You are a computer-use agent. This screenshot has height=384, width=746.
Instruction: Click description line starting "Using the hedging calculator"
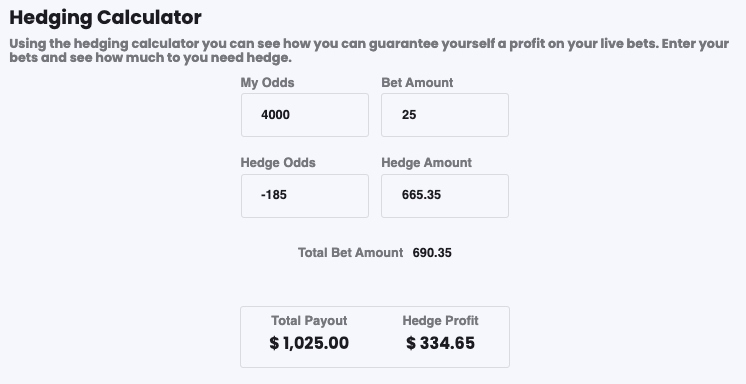369,44
